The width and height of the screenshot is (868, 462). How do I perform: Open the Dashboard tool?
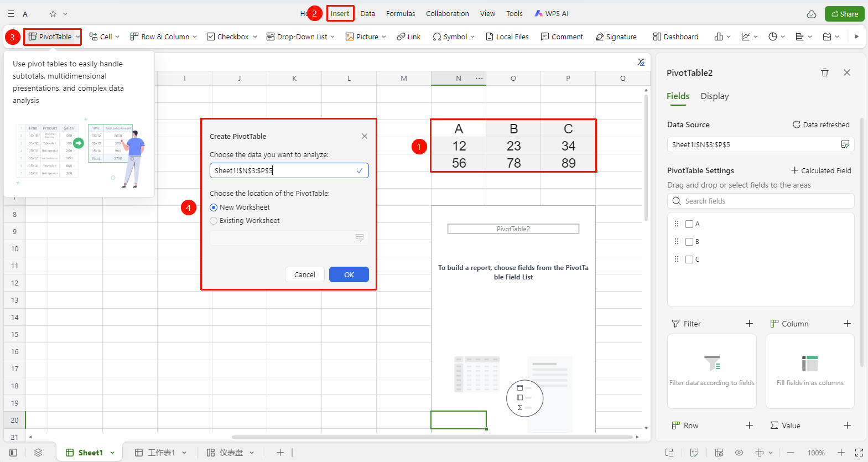pos(675,37)
